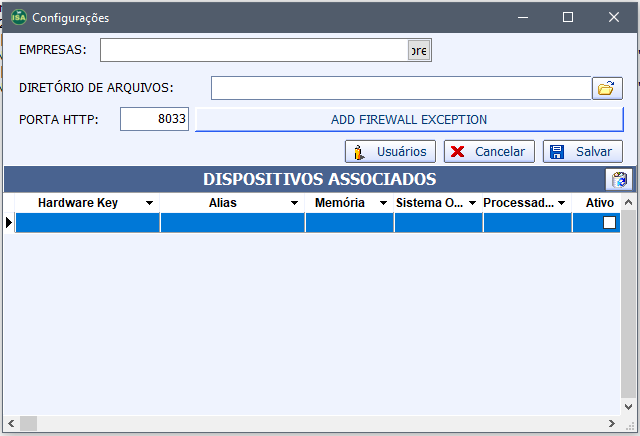Viewport: 640px width, 436px height.
Task: Focus the Diretório de Arquivos input field
Action: point(400,88)
